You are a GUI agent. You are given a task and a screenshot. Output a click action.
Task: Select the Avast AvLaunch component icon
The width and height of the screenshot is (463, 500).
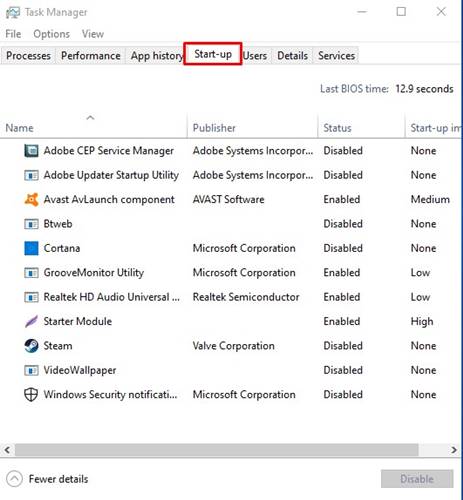pyautogui.click(x=31, y=199)
